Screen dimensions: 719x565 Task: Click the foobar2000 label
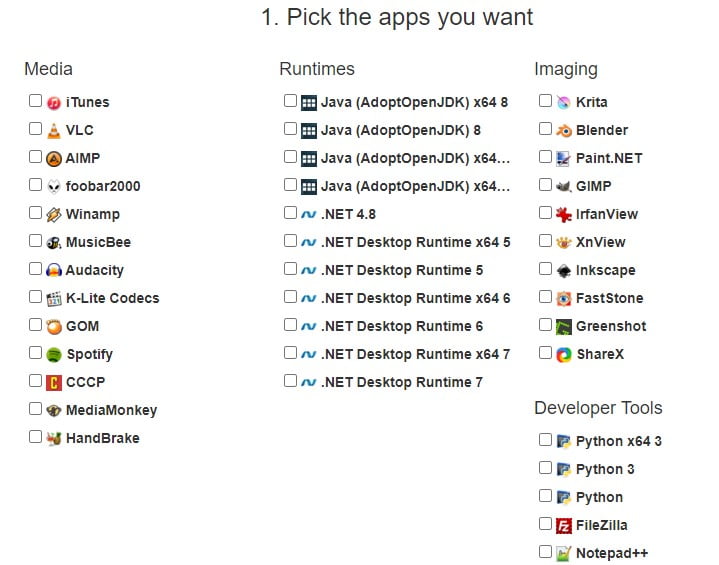[x=103, y=186]
